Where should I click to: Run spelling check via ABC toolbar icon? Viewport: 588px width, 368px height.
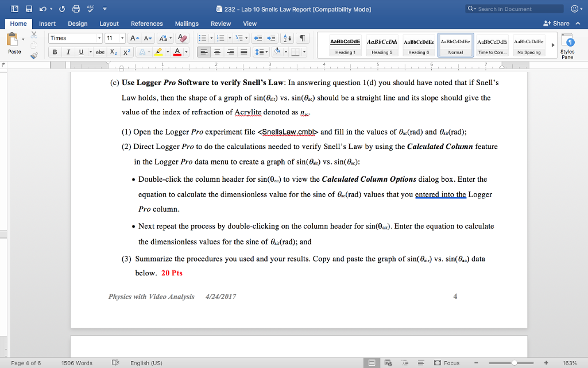coord(90,9)
